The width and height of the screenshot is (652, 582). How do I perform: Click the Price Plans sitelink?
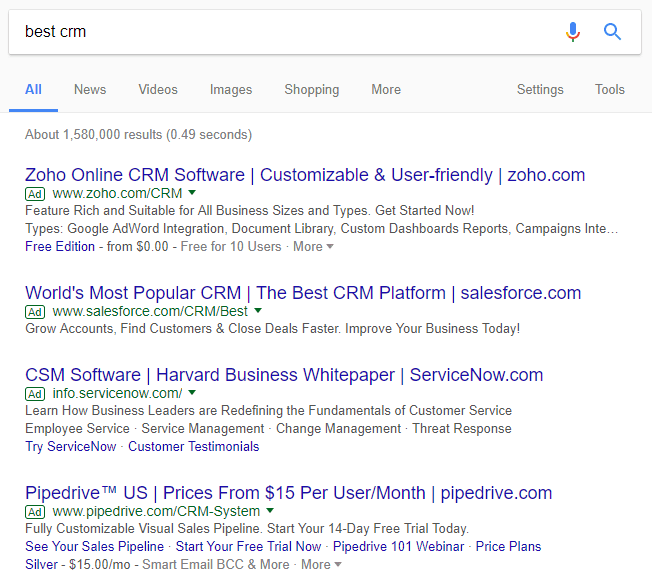[x=508, y=546]
